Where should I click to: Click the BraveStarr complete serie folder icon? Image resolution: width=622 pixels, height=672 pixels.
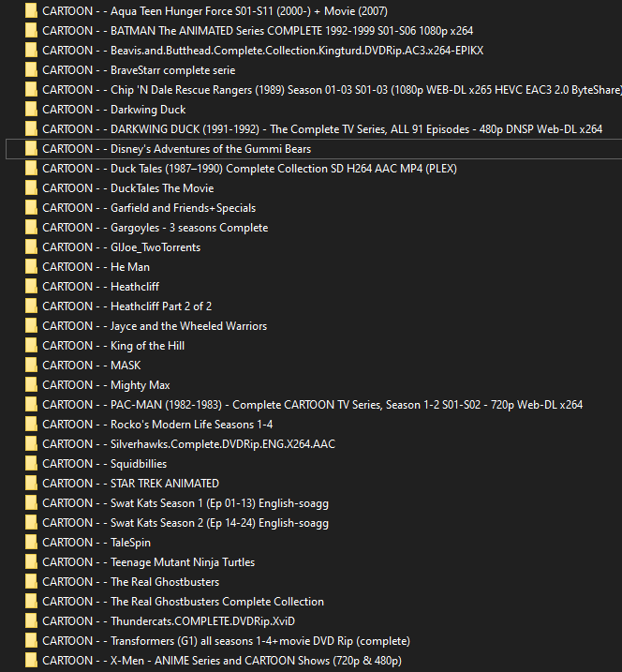[31, 70]
